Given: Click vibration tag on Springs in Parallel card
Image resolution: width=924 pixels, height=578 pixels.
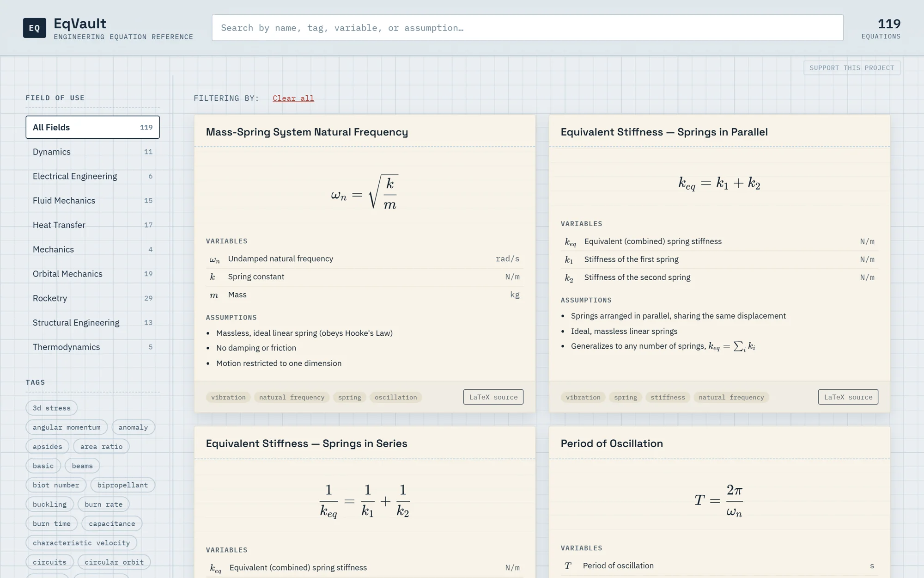Looking at the screenshot, I should 584,397.
